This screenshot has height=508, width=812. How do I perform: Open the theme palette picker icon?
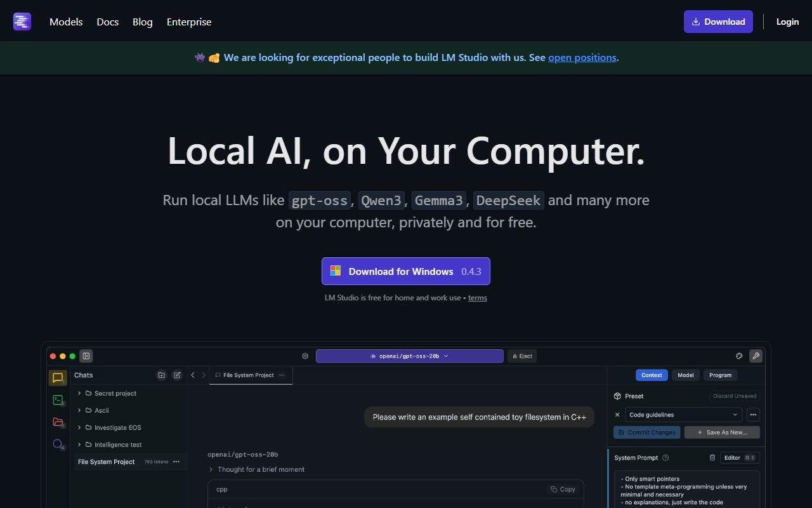point(738,356)
